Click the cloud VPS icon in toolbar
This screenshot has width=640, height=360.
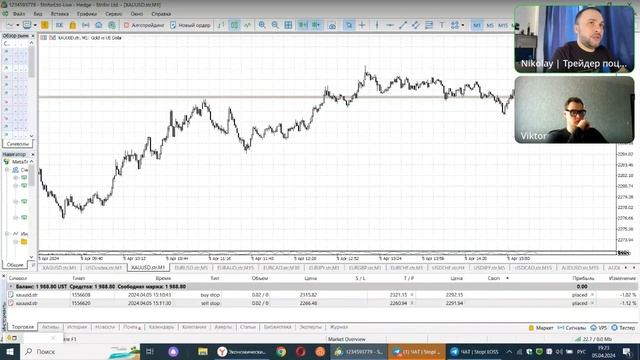tap(99, 25)
